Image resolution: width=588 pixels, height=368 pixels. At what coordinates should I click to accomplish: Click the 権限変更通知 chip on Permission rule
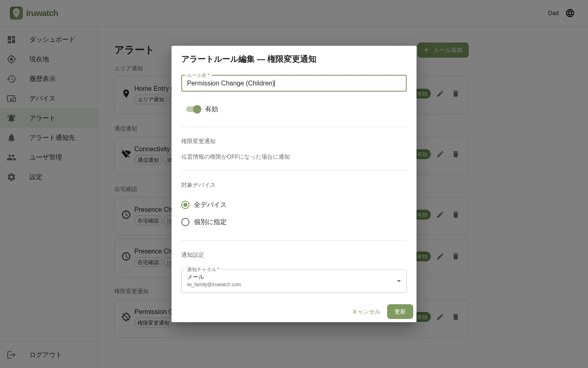[154, 323]
